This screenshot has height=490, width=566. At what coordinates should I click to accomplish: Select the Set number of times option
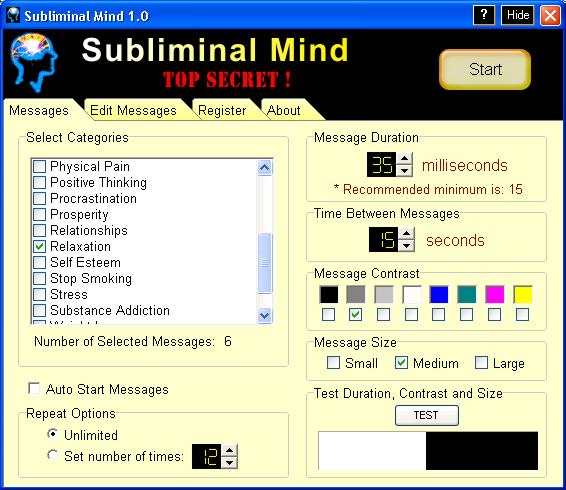pyautogui.click(x=53, y=455)
